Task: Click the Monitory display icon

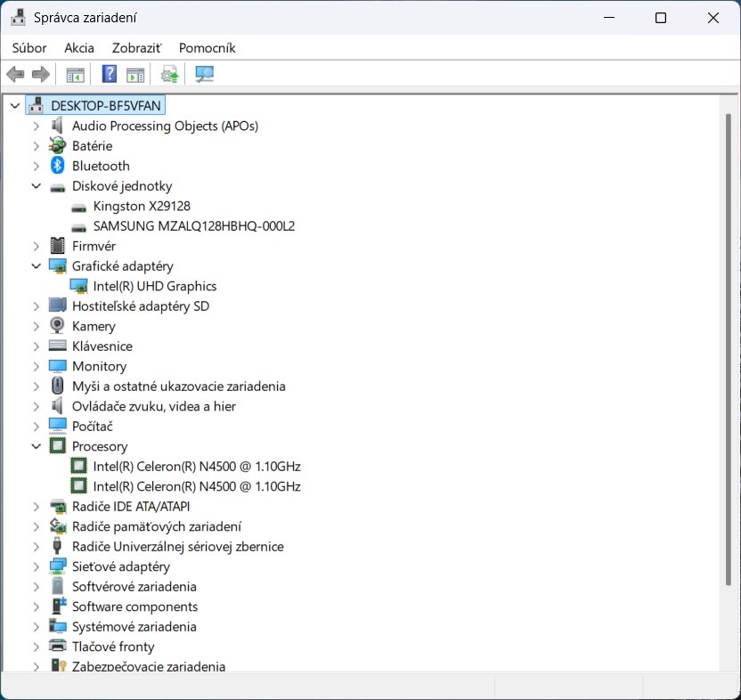Action: pyautogui.click(x=57, y=366)
